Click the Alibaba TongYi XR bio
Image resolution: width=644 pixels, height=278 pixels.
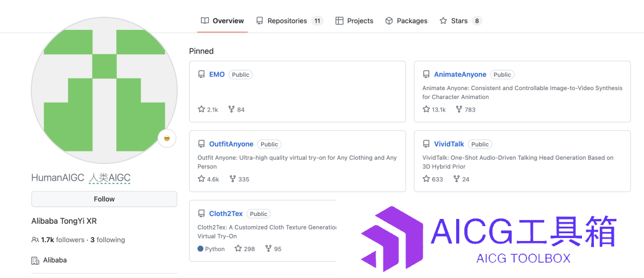pyautogui.click(x=64, y=221)
